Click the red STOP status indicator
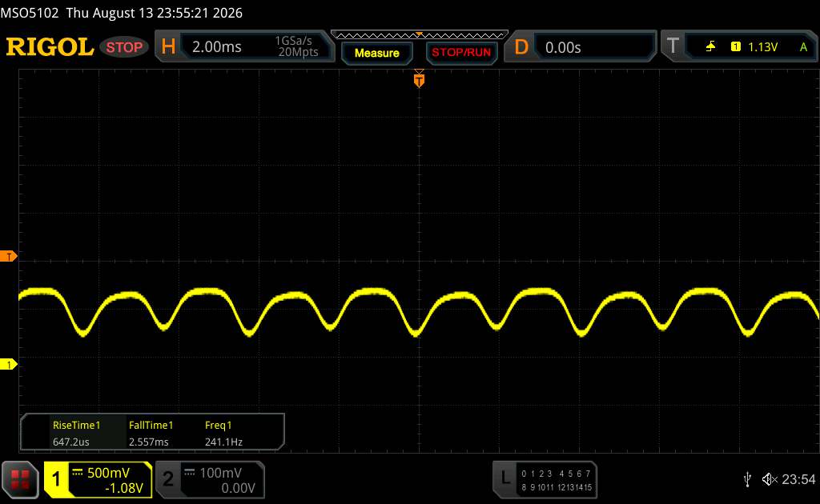Image resolution: width=820 pixels, height=504 pixels. pyautogui.click(x=124, y=47)
